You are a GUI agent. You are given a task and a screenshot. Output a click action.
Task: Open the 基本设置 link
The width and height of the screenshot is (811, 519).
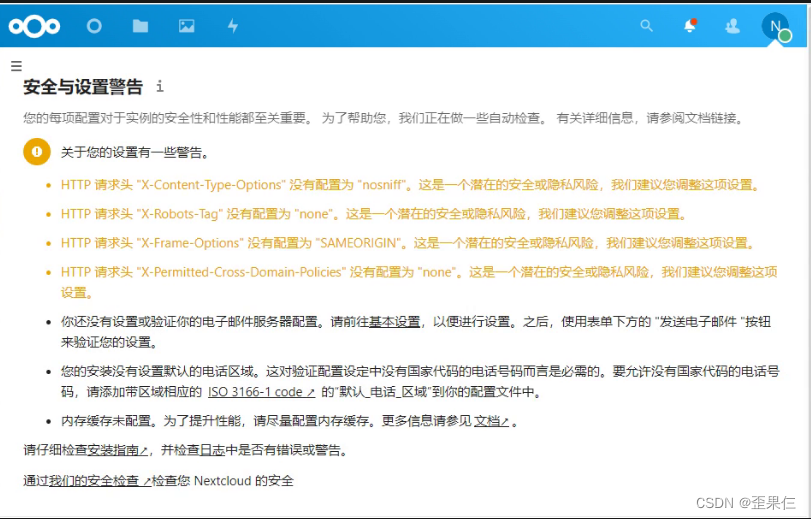coord(394,322)
